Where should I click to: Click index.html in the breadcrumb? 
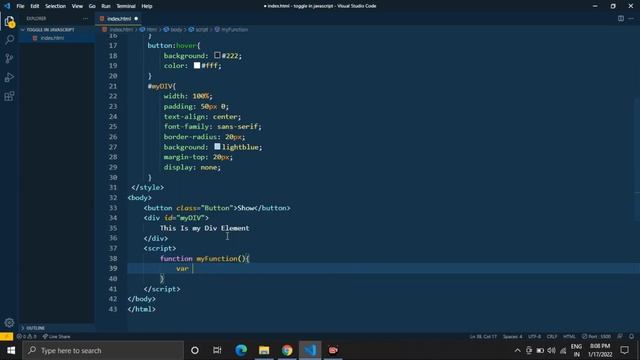pos(121,29)
